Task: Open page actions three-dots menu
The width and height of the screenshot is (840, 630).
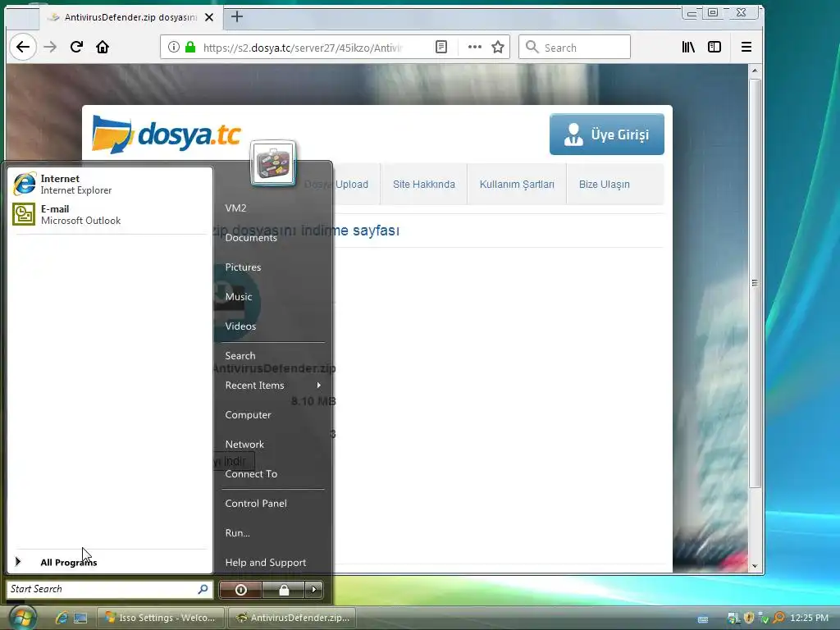Action: coord(474,47)
